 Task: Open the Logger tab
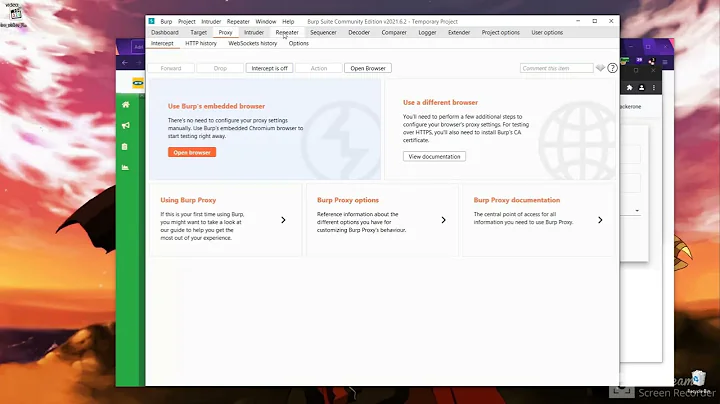tap(427, 33)
